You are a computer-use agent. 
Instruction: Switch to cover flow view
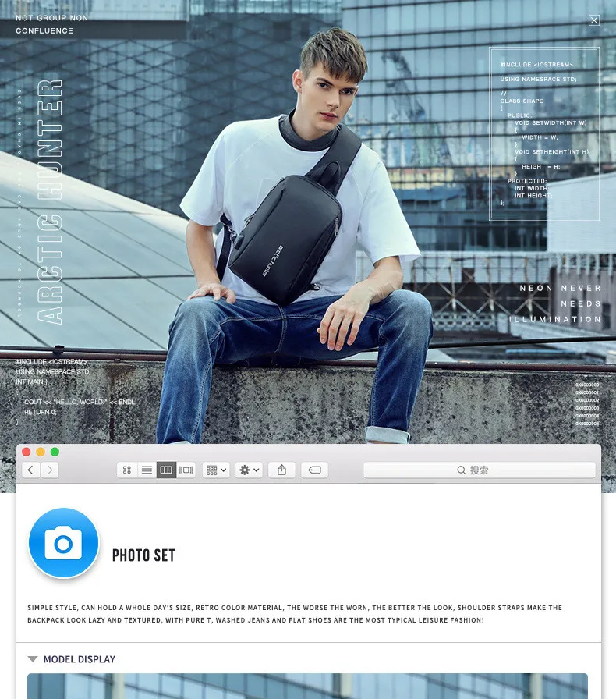[186, 470]
